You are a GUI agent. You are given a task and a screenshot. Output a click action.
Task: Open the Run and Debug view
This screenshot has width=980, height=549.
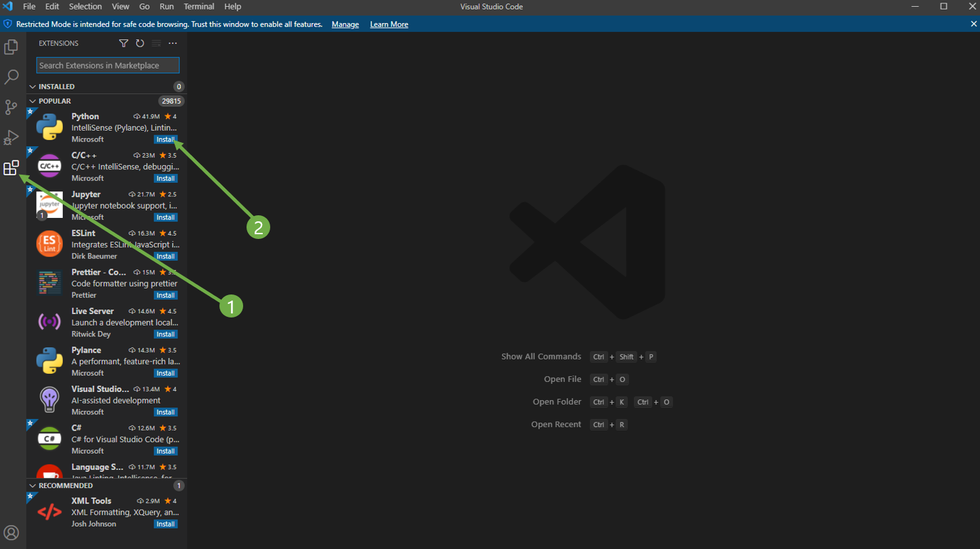pos(12,137)
